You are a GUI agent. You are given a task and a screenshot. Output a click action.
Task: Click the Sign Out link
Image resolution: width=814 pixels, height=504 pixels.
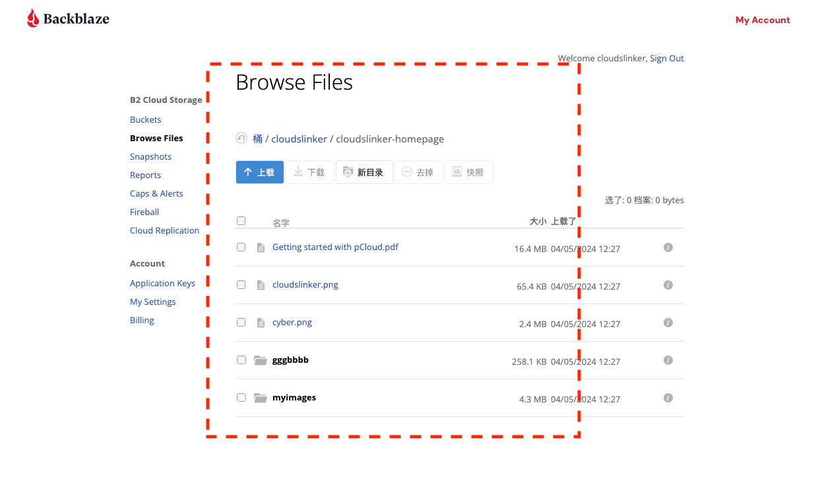[667, 58]
